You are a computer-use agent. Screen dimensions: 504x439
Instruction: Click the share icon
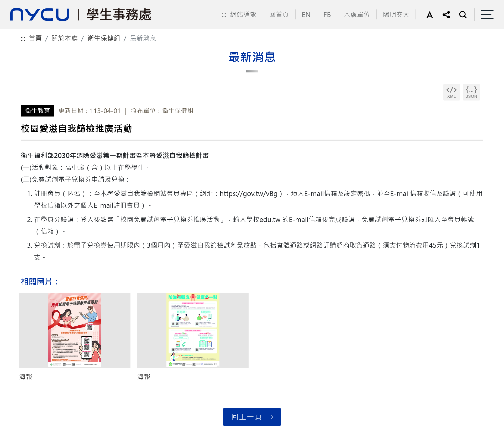tap(446, 15)
